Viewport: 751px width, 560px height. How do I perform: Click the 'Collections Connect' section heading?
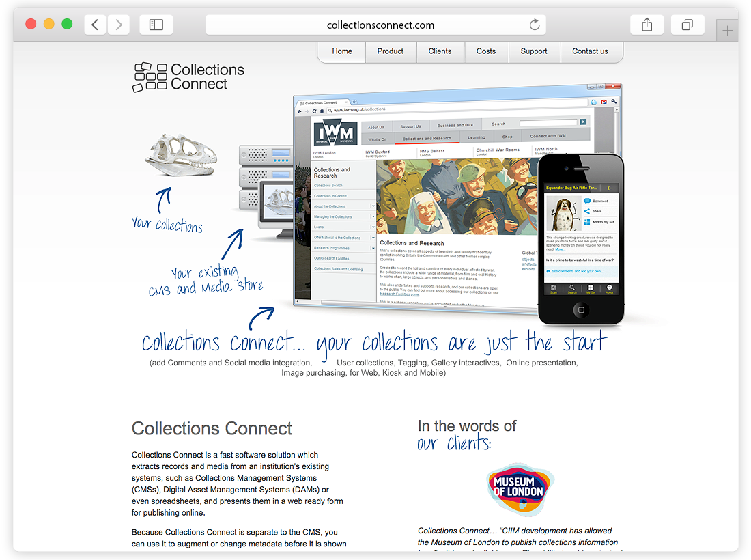pyautogui.click(x=212, y=428)
